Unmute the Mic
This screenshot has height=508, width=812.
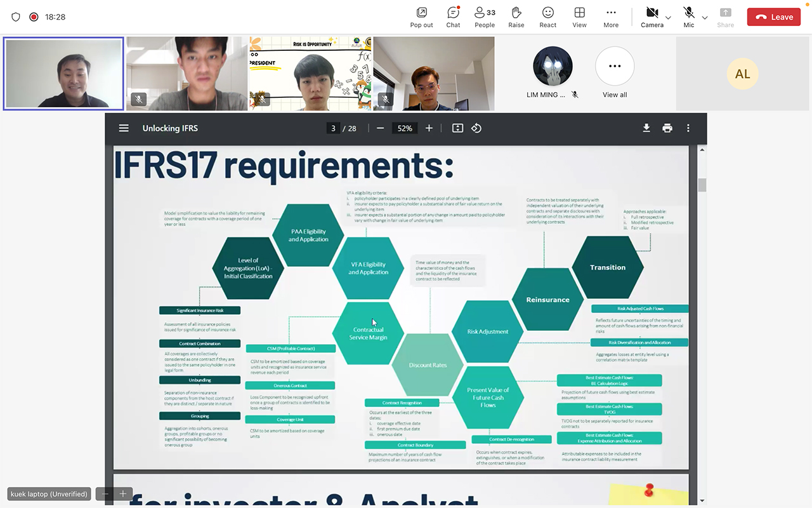[x=689, y=17]
